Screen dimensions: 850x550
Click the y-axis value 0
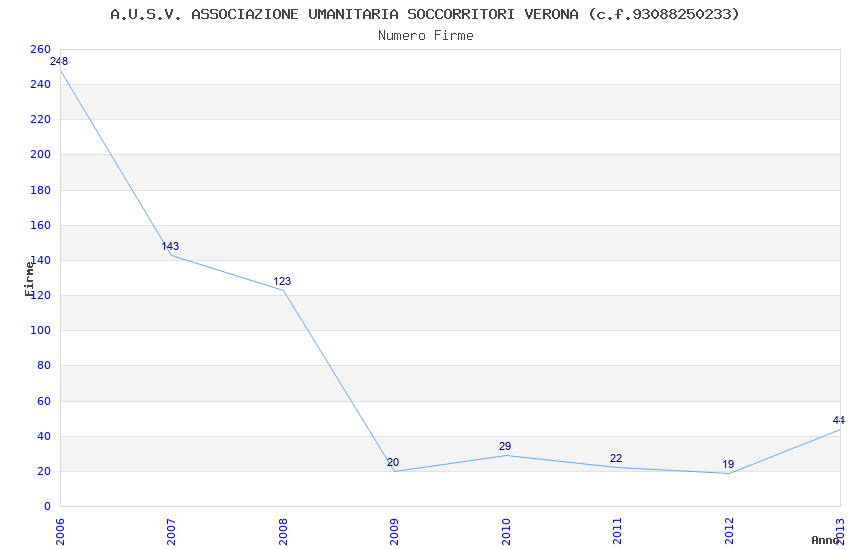(47, 506)
